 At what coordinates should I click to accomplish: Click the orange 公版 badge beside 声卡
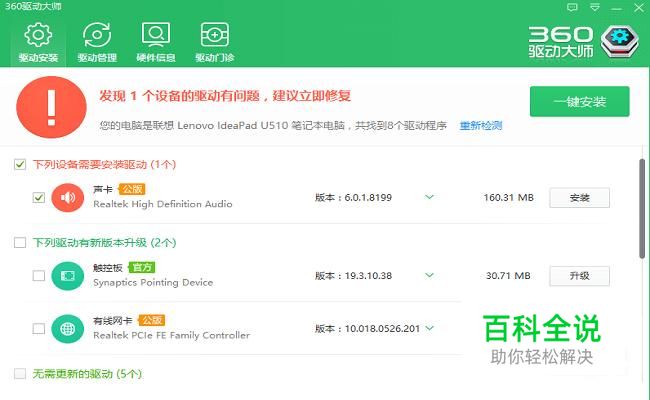(x=132, y=189)
